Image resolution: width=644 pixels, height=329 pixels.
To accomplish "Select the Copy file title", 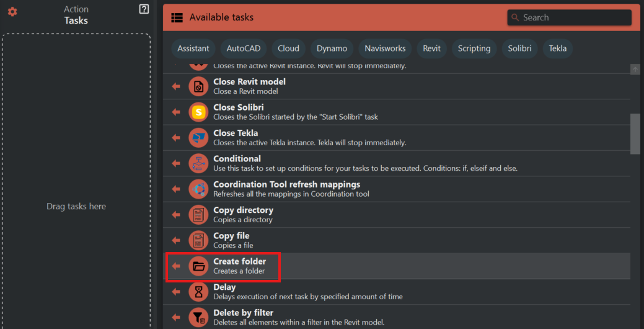I will tap(231, 236).
